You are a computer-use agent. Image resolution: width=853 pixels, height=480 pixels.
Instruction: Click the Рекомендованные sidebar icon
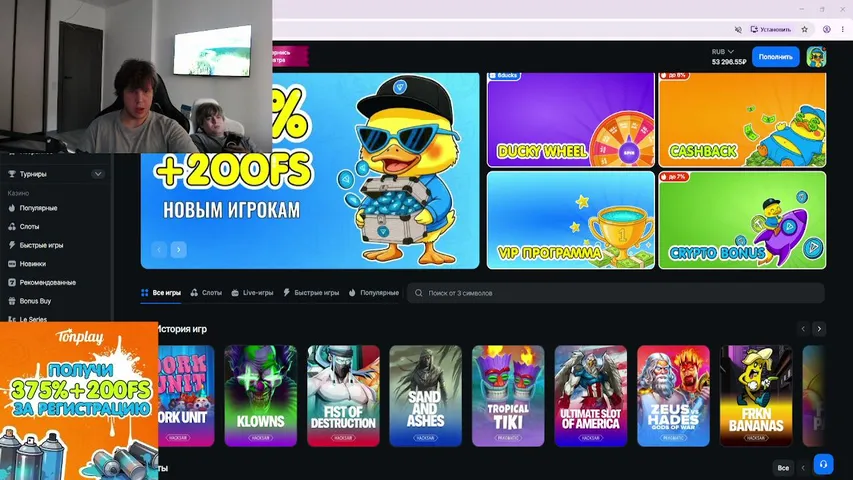12,282
